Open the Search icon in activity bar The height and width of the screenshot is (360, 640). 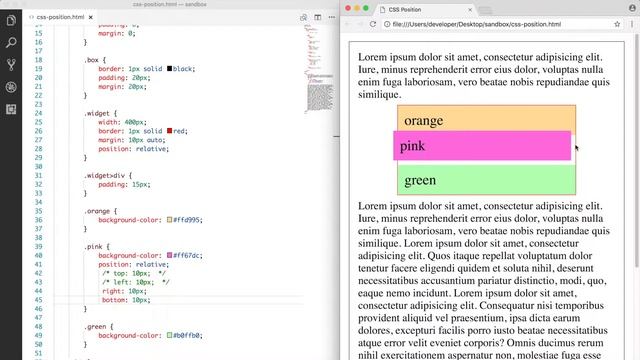tap(11, 42)
